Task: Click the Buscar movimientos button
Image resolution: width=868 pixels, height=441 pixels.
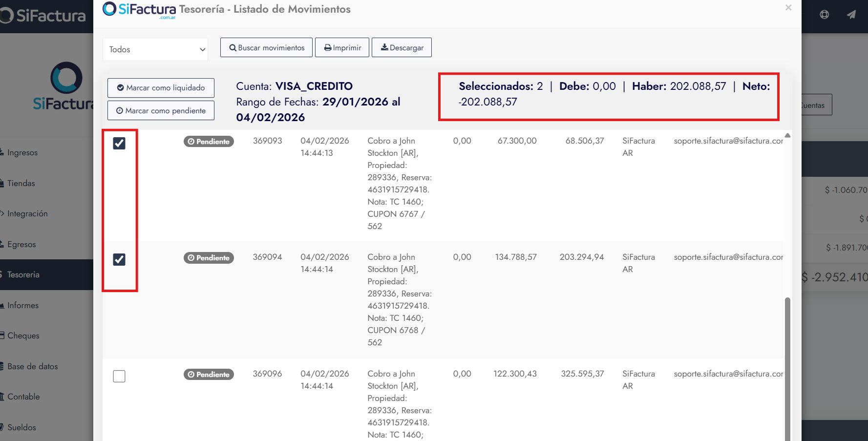Action: click(x=266, y=47)
